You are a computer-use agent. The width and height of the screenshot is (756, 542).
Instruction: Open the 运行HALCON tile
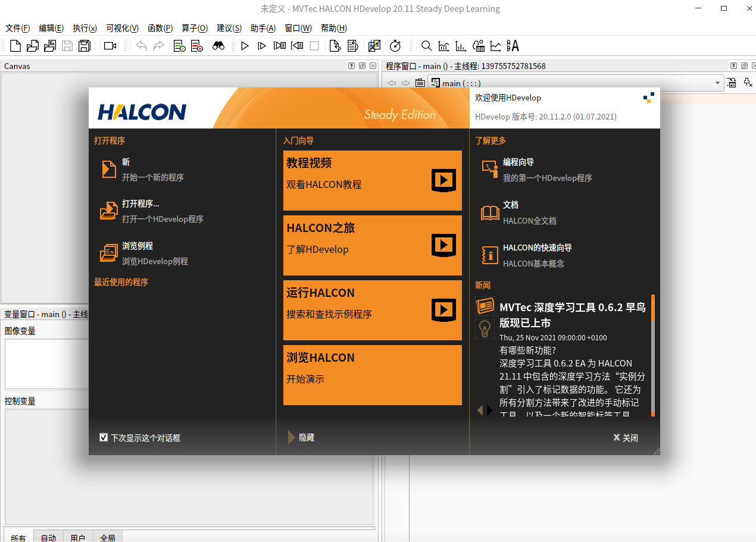click(x=373, y=310)
